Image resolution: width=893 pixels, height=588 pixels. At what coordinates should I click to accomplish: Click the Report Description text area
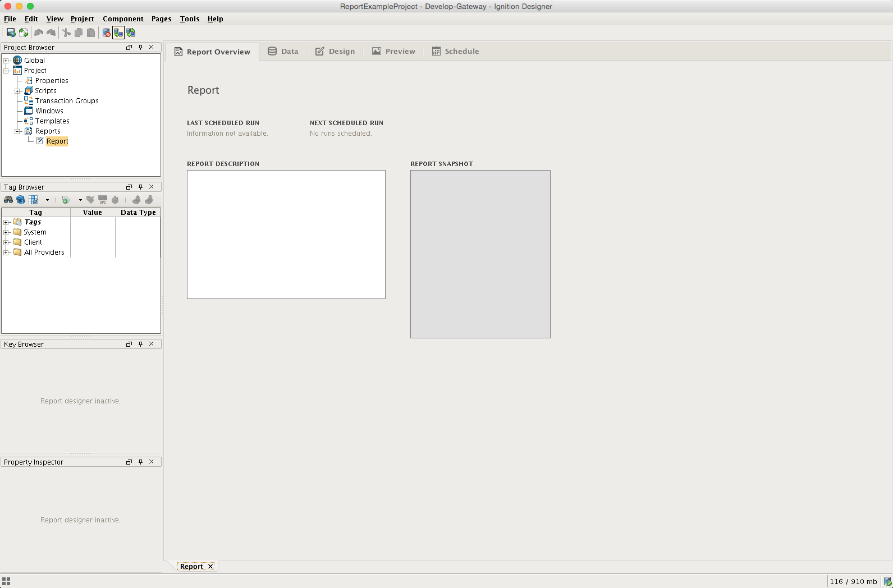[286, 234]
